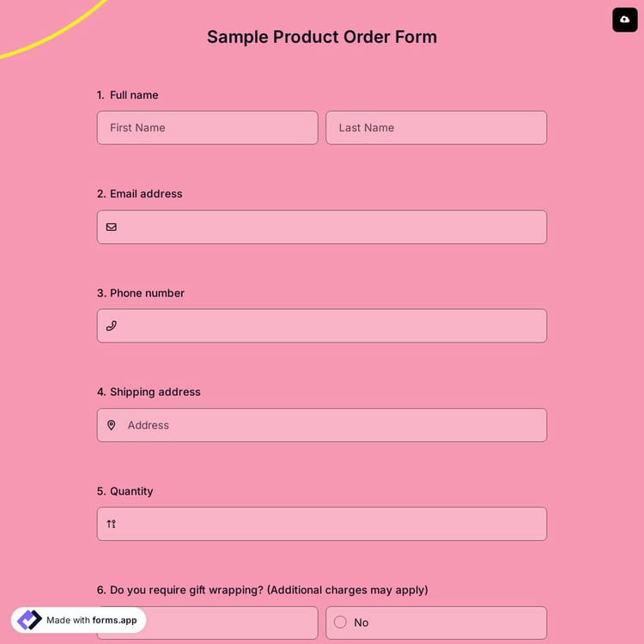This screenshot has width=644, height=644.
Task: Click the "Sample Product Order Form" title
Action: click(x=322, y=37)
